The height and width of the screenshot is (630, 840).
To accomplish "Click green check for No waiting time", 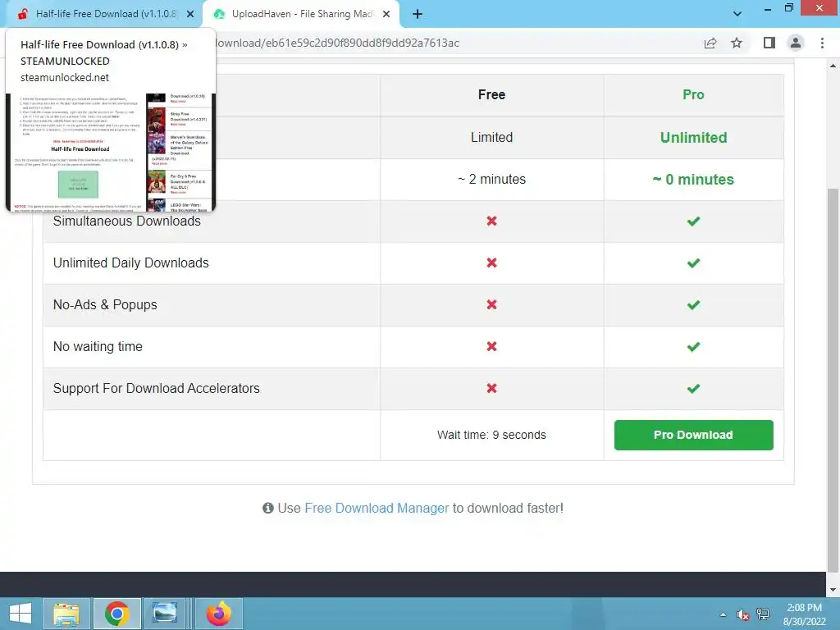I will tap(693, 347).
